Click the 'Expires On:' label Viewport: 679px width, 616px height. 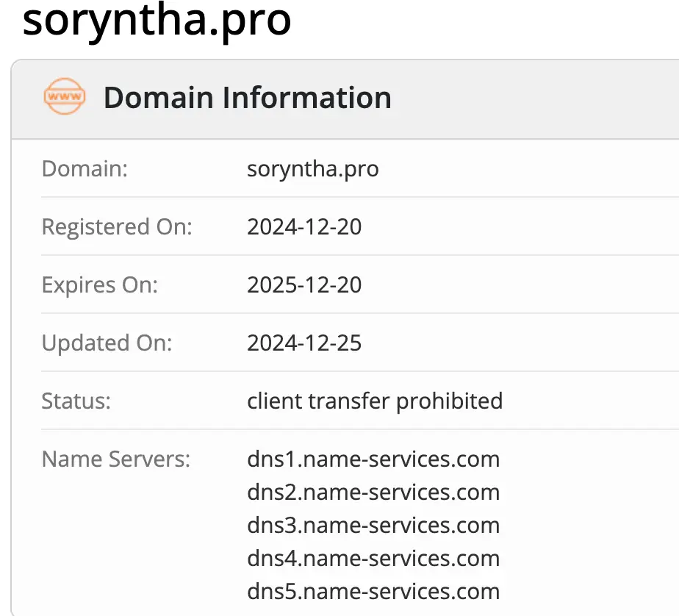pyautogui.click(x=99, y=284)
